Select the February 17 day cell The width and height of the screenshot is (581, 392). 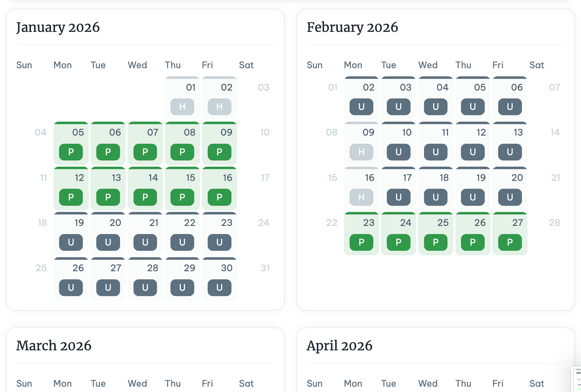(x=398, y=189)
